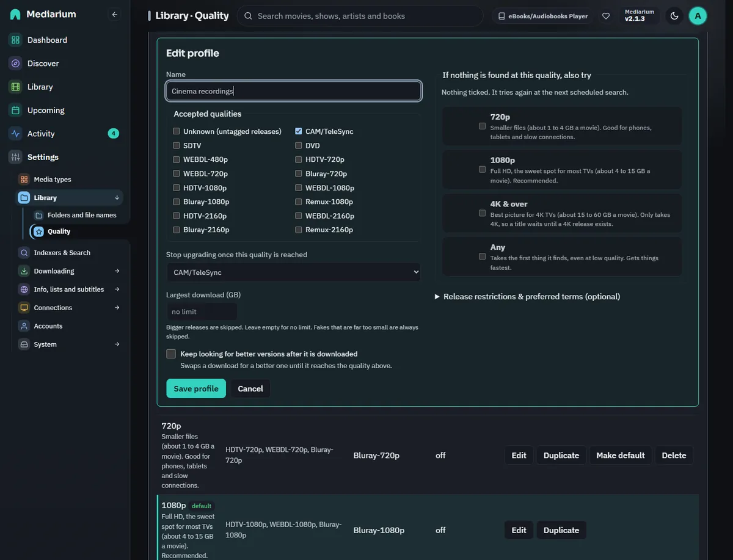
Task: Go to the Discover page
Action: 65,64
